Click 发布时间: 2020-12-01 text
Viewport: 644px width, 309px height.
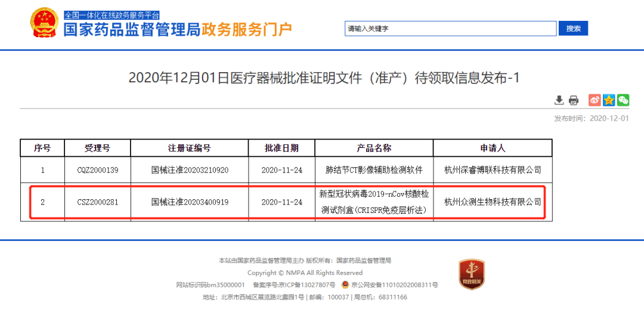(x=592, y=118)
